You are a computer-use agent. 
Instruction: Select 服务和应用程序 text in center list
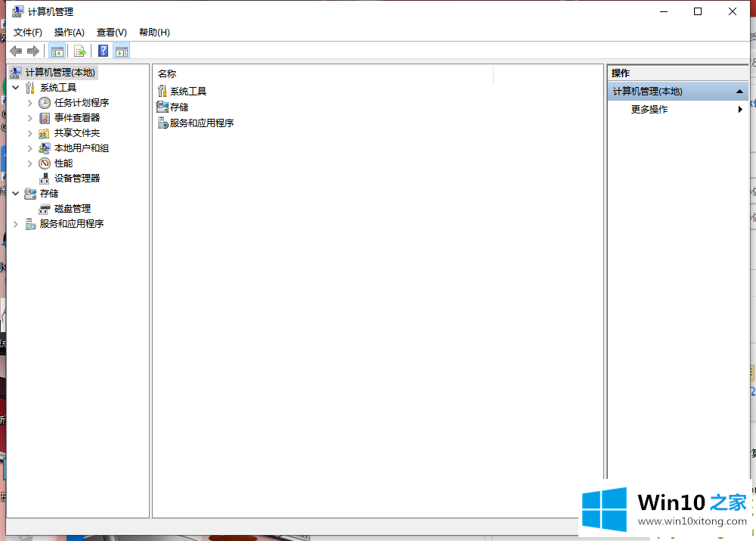tap(202, 123)
